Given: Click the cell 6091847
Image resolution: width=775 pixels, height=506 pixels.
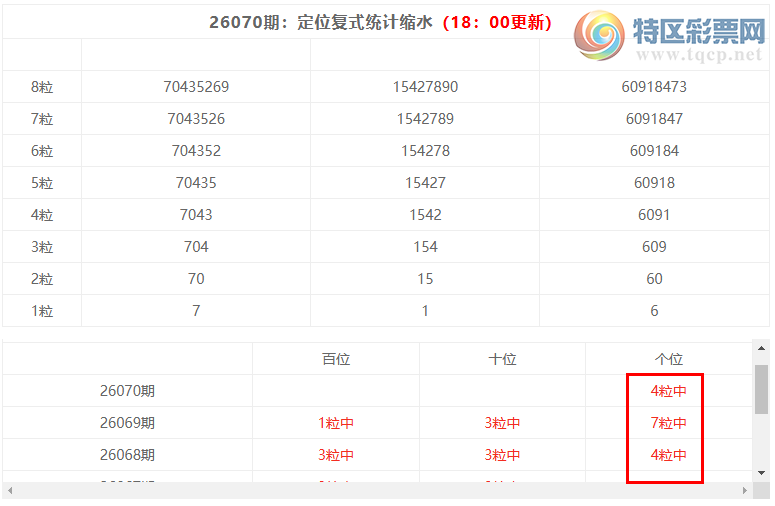Looking at the screenshot, I should click(654, 119).
